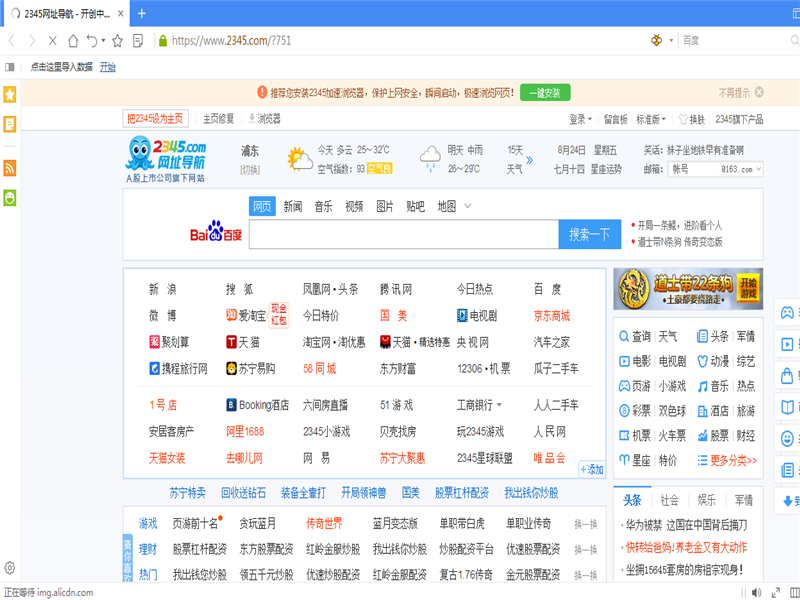
Task: Stop loading page with X button
Action: click(x=52, y=41)
